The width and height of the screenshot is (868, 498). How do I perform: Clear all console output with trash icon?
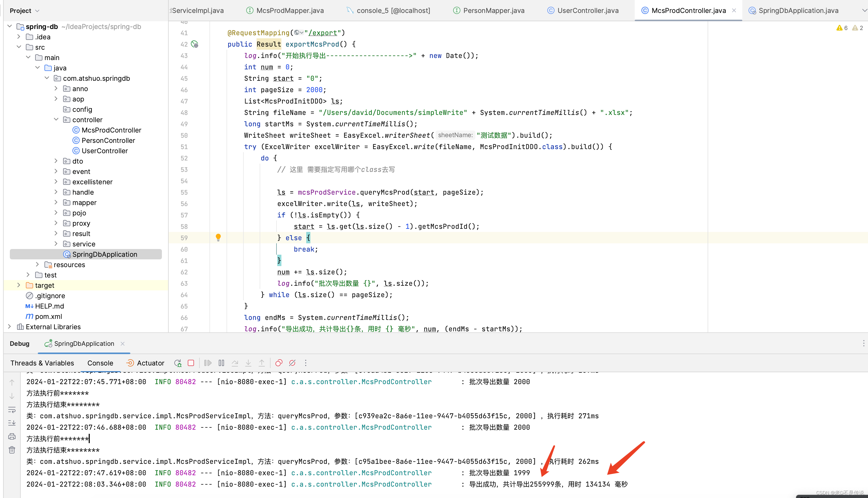click(12, 450)
